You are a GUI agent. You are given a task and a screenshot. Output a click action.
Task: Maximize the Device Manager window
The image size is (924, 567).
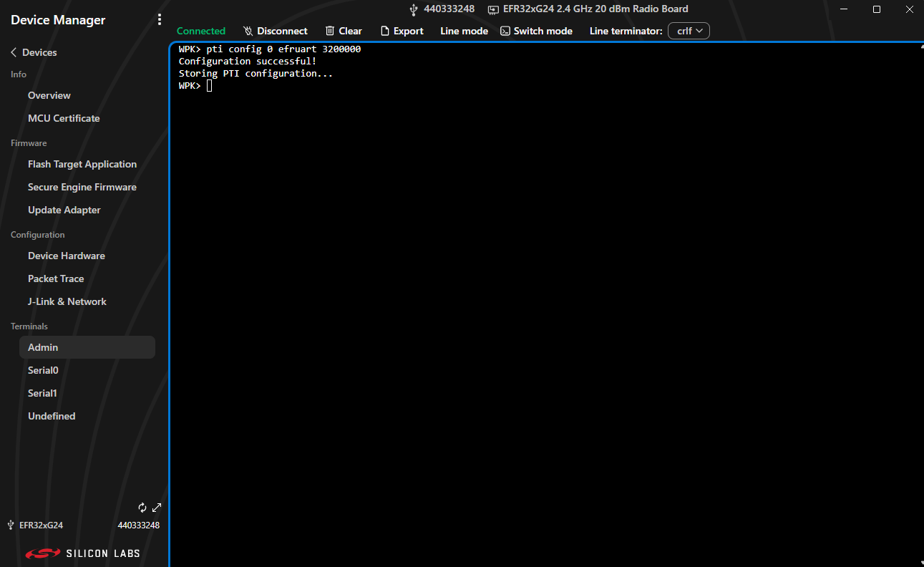(877, 9)
